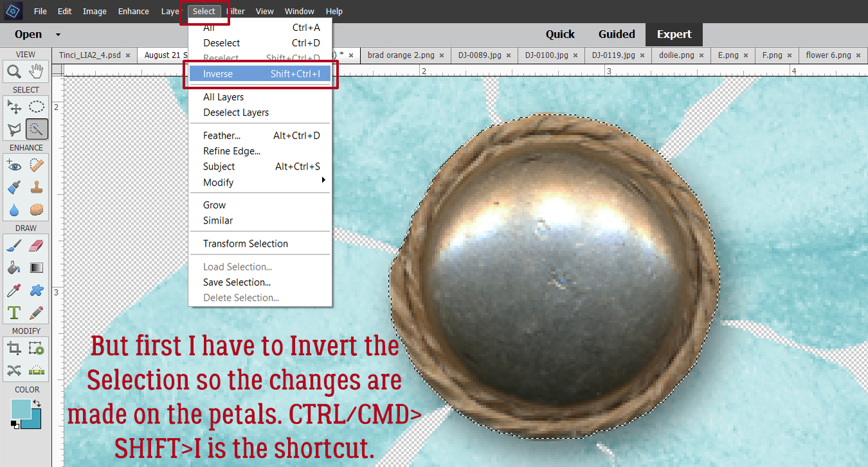The height and width of the screenshot is (467, 868).
Task: Select the Eraser tool
Action: 37,246
